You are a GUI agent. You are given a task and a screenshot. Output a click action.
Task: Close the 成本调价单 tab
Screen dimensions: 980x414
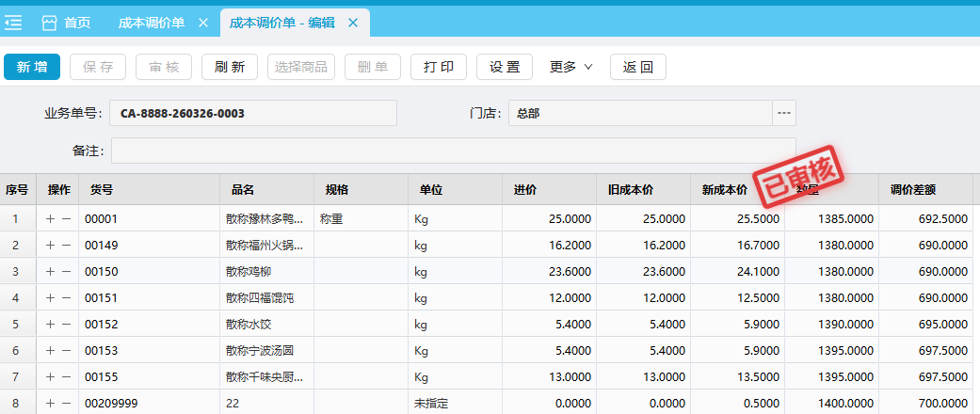pos(202,23)
